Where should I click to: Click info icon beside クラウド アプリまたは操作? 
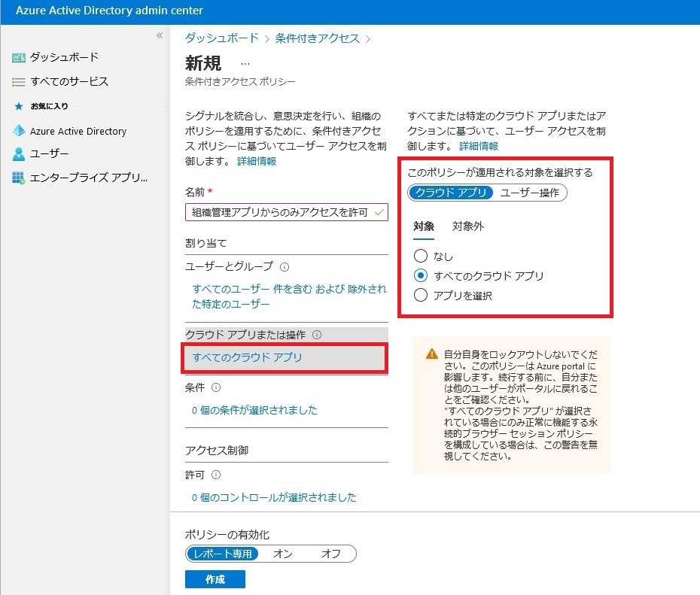(317, 335)
